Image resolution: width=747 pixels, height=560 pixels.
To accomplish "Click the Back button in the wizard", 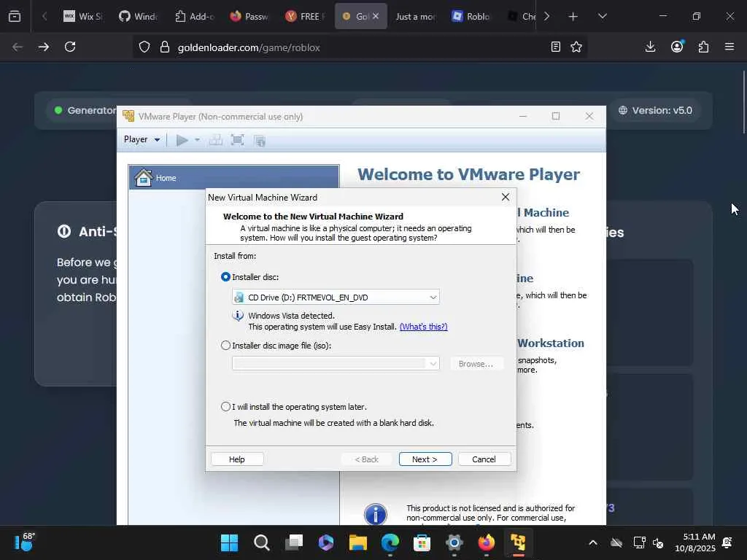I will click(x=366, y=459).
